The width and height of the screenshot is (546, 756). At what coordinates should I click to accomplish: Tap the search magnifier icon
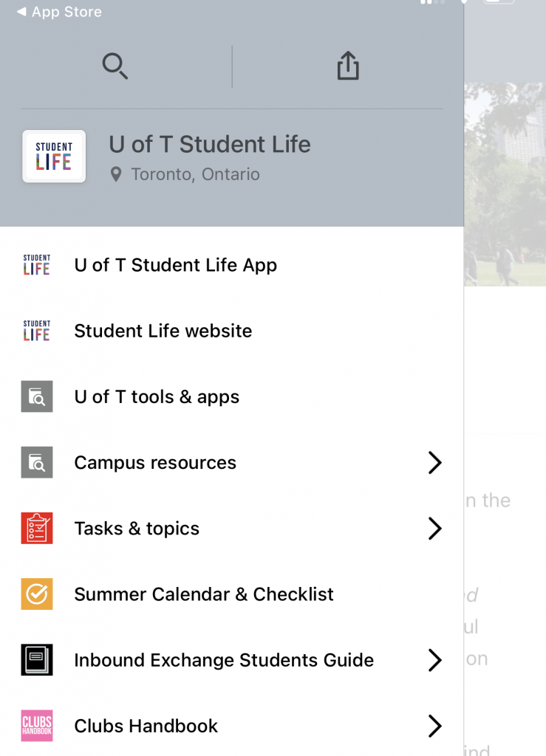tap(115, 66)
